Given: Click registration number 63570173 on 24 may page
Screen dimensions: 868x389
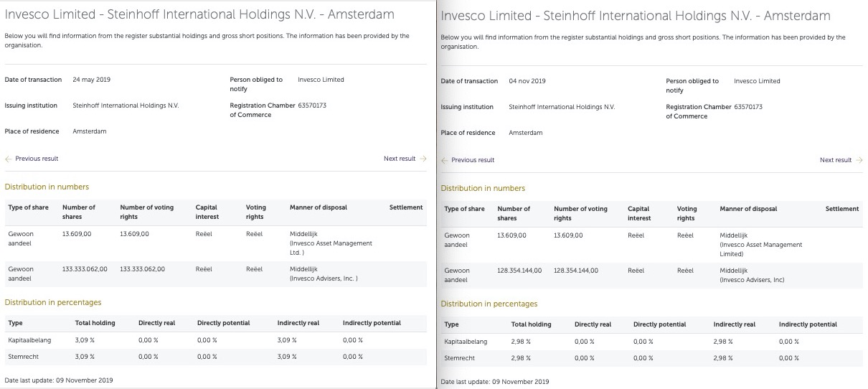Looking at the screenshot, I should [312, 106].
